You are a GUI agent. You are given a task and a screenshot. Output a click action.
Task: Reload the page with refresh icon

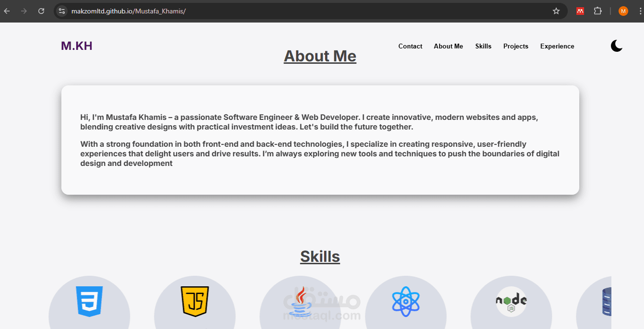point(41,11)
